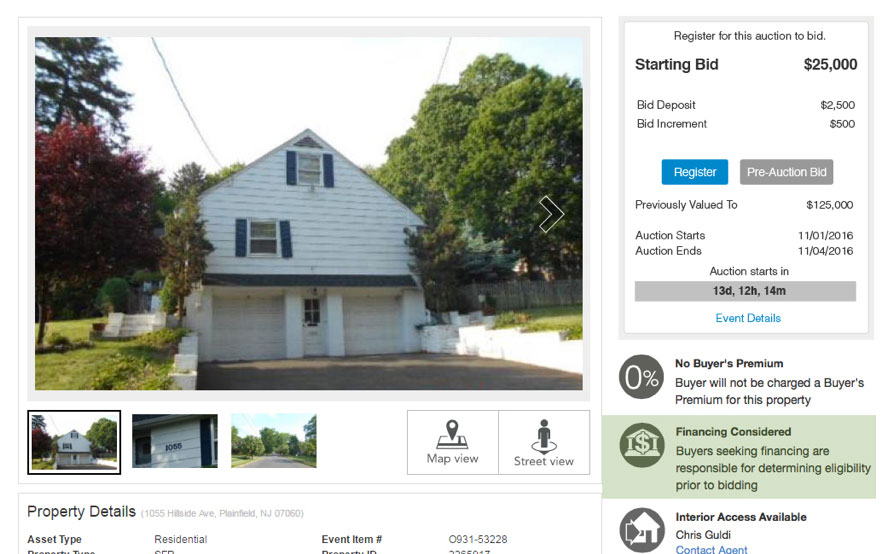
Task: Open the Event Details link
Action: [748, 318]
